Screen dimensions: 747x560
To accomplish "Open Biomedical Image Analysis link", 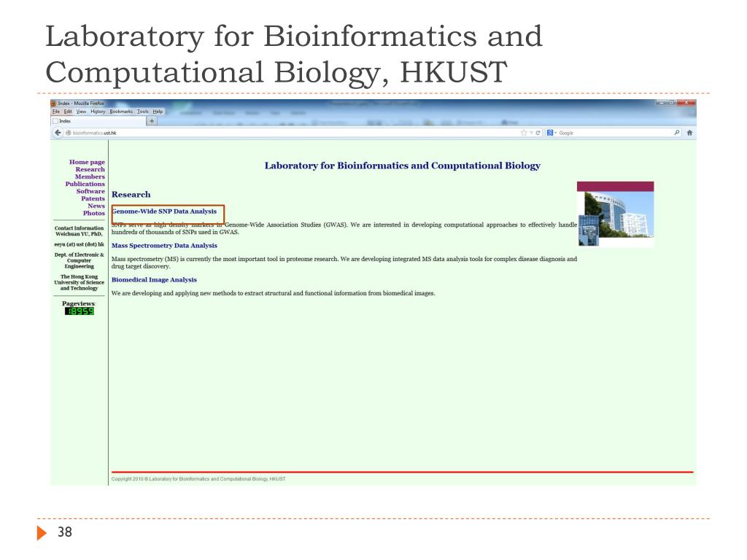I will tap(154, 280).
